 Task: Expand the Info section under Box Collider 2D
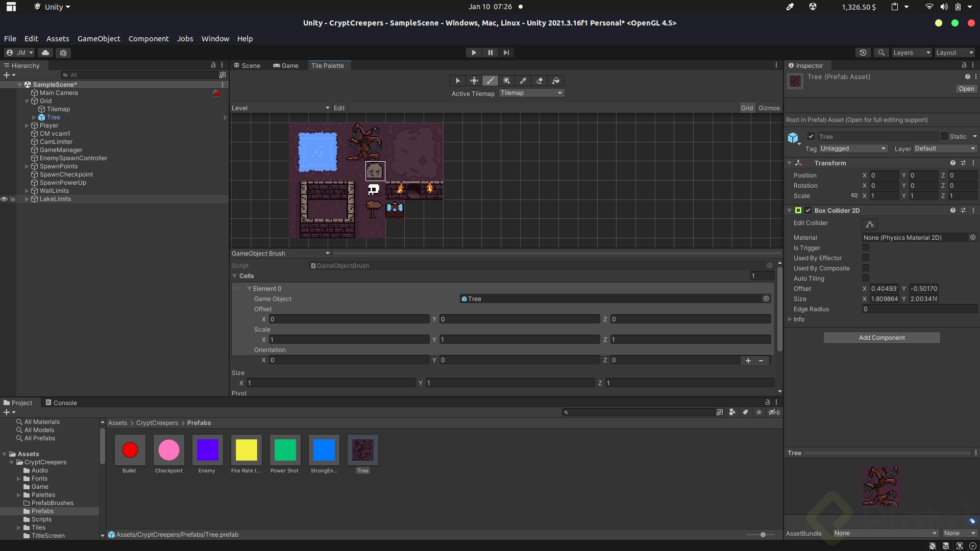coord(790,319)
